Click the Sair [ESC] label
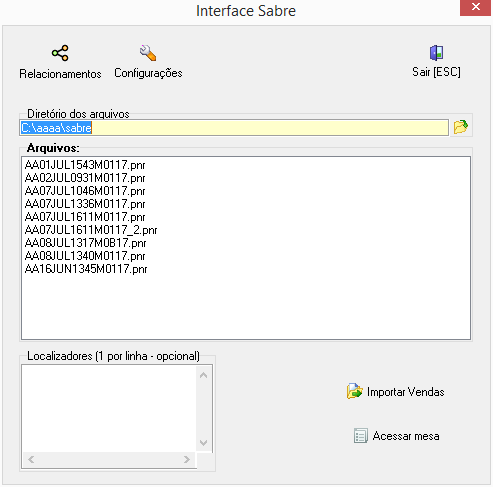The height and width of the screenshot is (487, 493). [436, 72]
